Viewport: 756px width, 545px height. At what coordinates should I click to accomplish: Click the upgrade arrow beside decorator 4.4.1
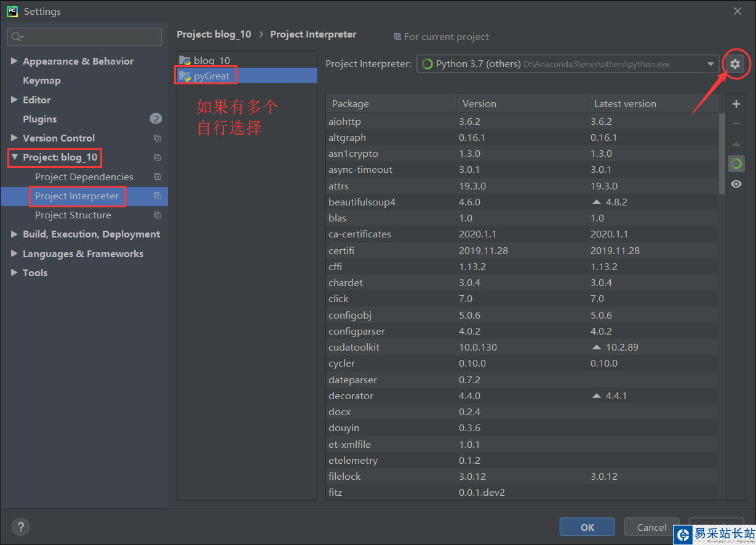[x=596, y=396]
